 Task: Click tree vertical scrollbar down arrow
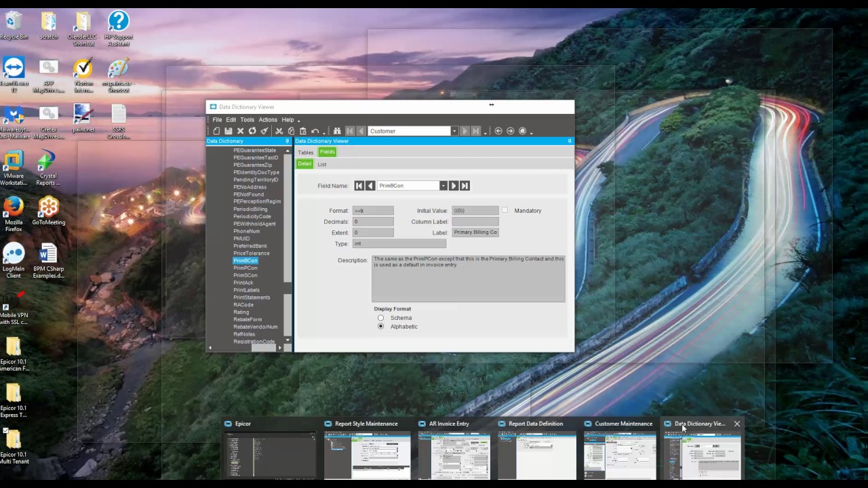tap(288, 340)
